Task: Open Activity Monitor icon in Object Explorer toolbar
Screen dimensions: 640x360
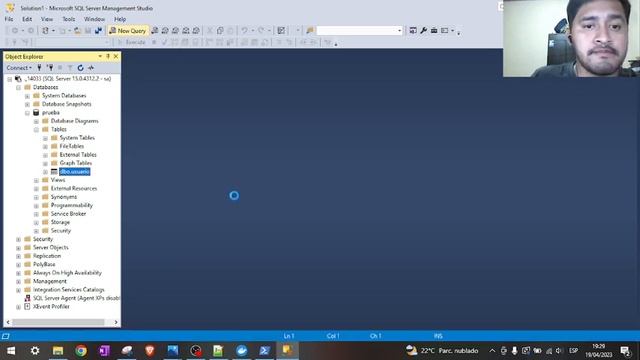Action: click(91, 68)
